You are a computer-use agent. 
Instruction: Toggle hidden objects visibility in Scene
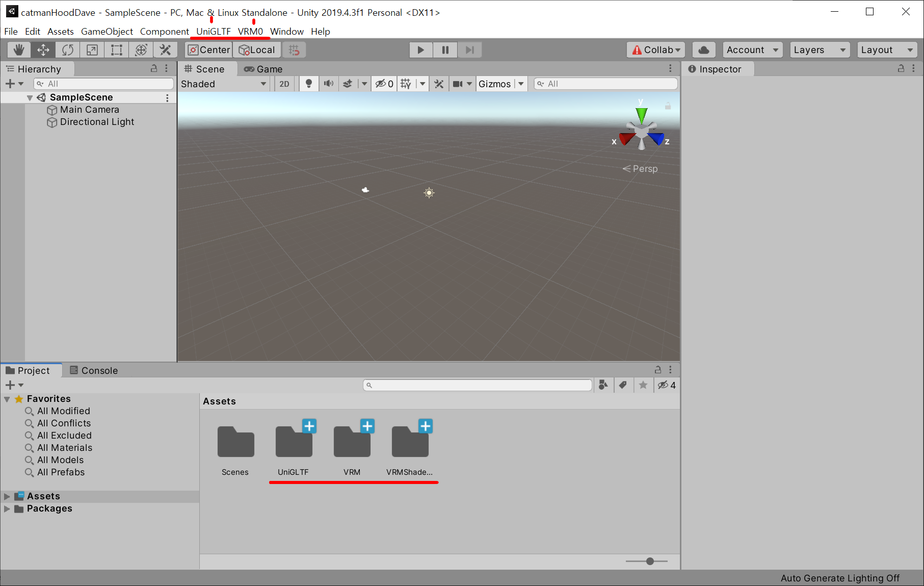click(x=384, y=84)
